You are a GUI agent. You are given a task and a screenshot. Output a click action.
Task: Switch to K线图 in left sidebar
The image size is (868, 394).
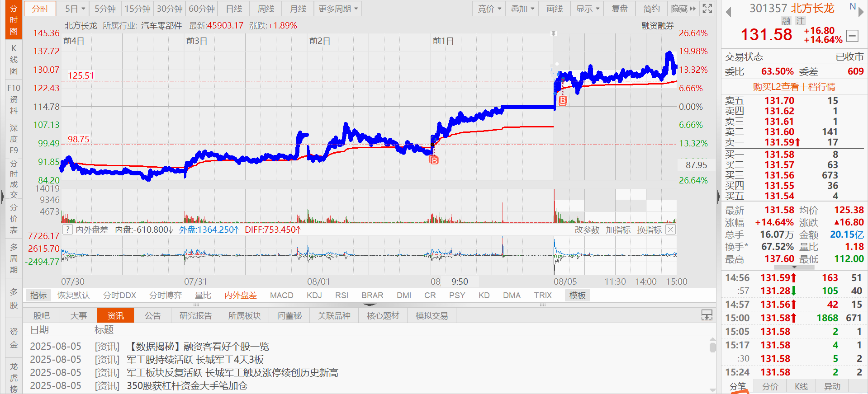coord(14,60)
